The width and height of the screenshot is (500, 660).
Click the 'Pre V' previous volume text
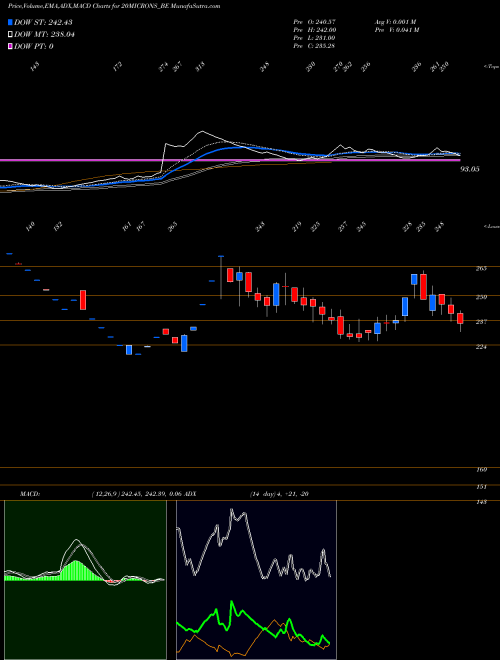(x=396, y=30)
